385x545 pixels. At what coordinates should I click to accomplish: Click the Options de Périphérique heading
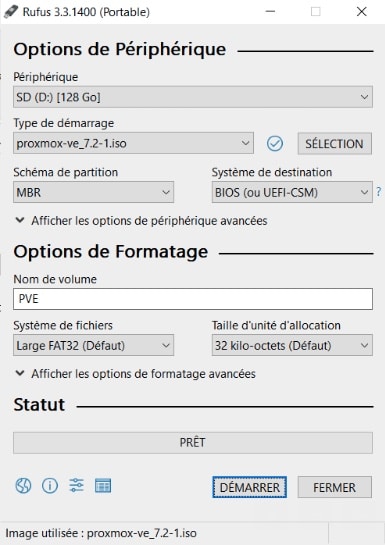(x=120, y=49)
